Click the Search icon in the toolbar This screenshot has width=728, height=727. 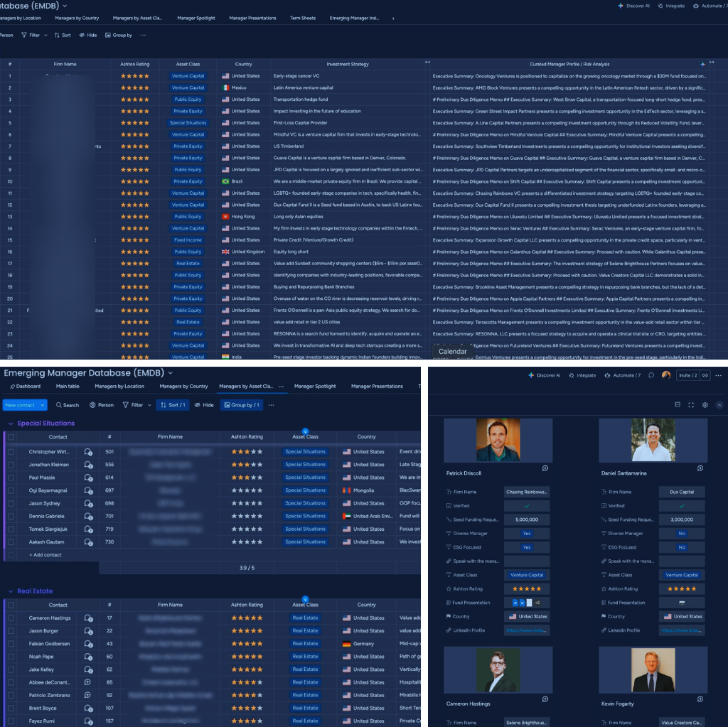(68, 404)
